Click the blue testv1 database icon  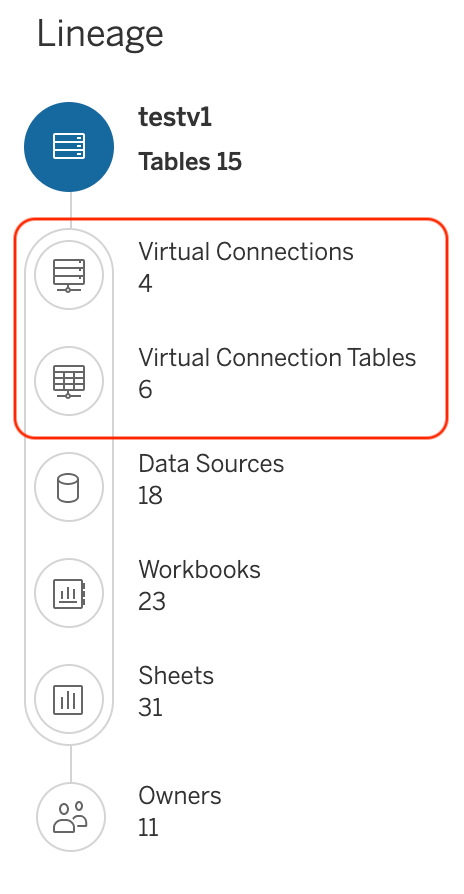pyautogui.click(x=69, y=147)
